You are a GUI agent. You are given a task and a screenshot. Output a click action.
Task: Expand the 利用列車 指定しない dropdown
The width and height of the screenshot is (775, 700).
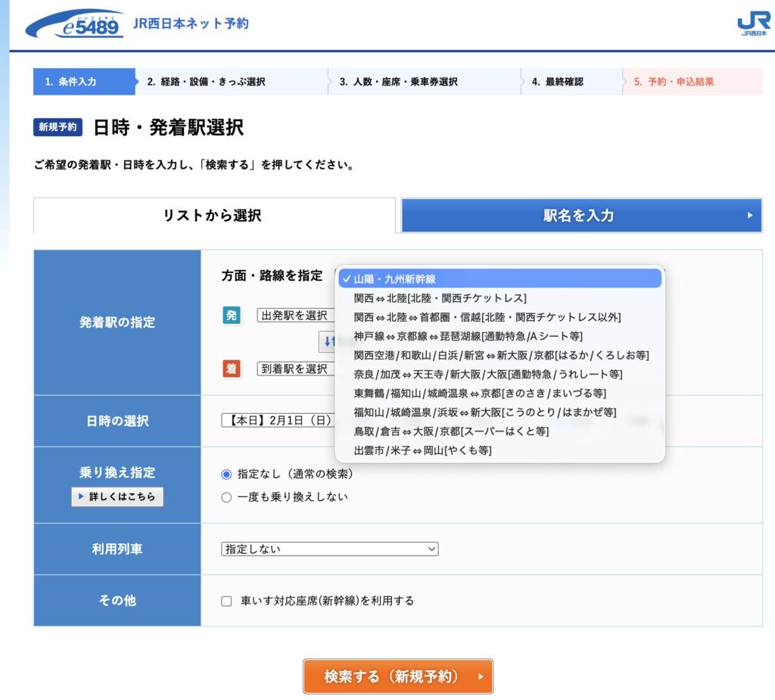click(x=330, y=549)
